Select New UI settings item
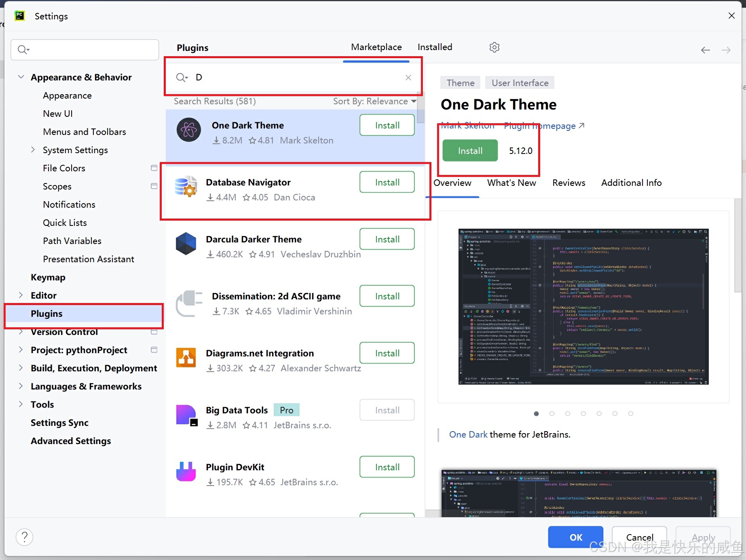746x560 pixels. click(58, 114)
